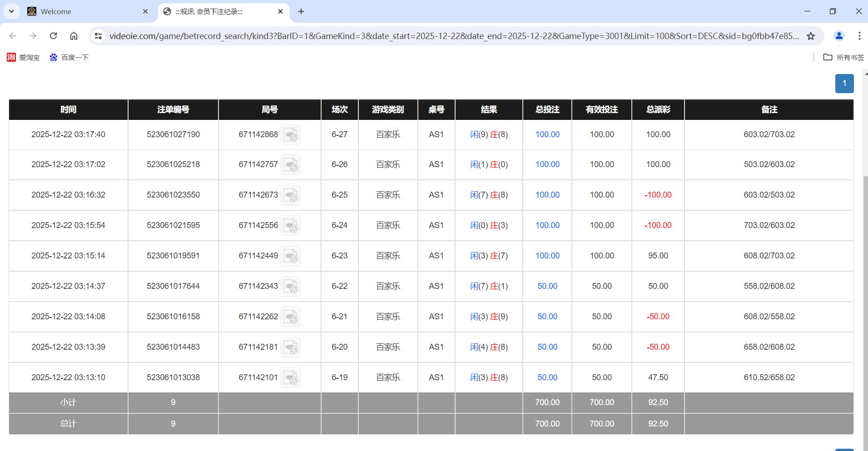View replay for round 671142449
Screen dimensions: 868x451
(290, 256)
